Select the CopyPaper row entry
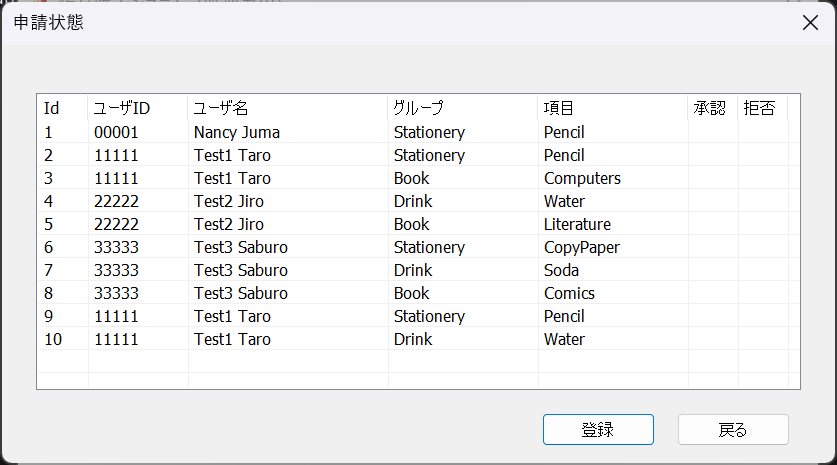The image size is (837, 465). (582, 247)
